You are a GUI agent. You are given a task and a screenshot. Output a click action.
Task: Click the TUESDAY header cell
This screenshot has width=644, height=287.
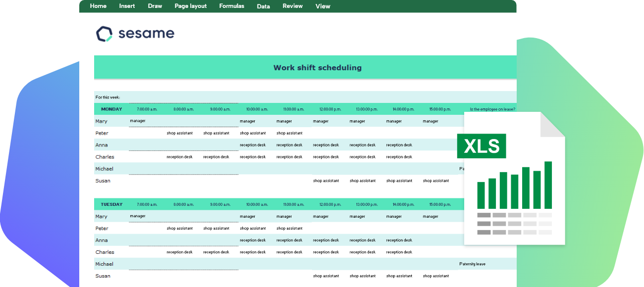(111, 204)
